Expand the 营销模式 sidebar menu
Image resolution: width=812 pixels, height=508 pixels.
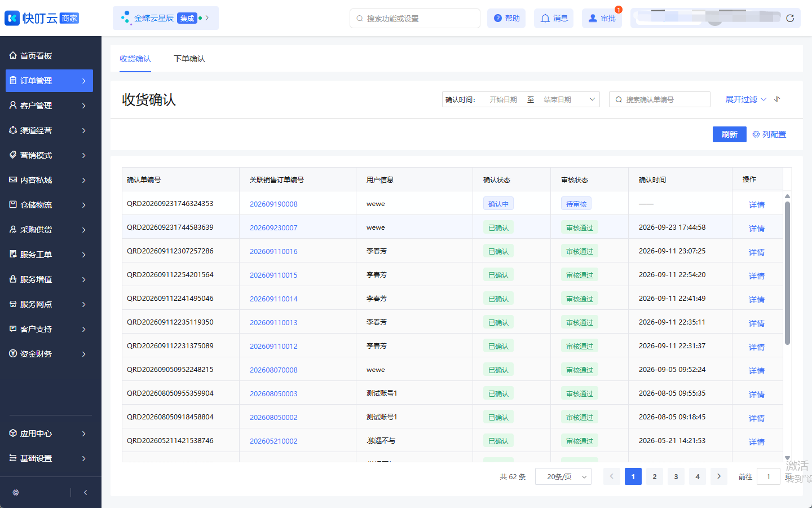click(x=49, y=155)
